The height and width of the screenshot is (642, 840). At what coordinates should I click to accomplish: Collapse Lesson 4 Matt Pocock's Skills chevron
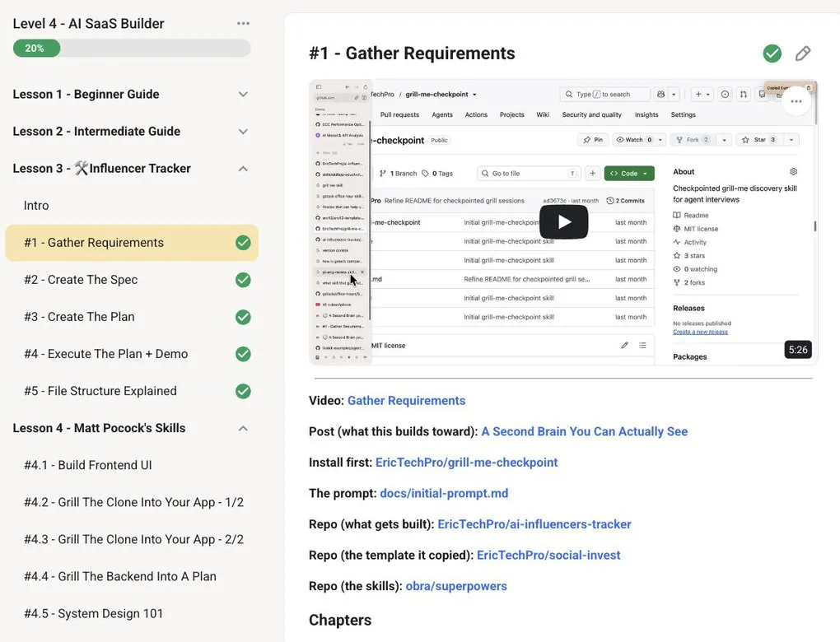tap(243, 428)
